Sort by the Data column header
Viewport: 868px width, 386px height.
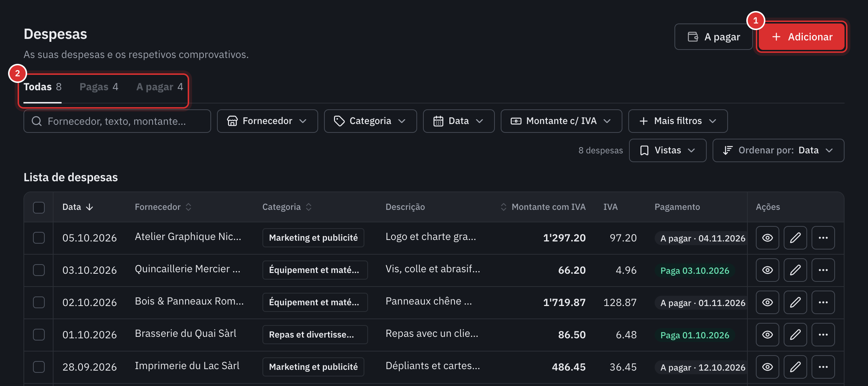[x=78, y=207]
